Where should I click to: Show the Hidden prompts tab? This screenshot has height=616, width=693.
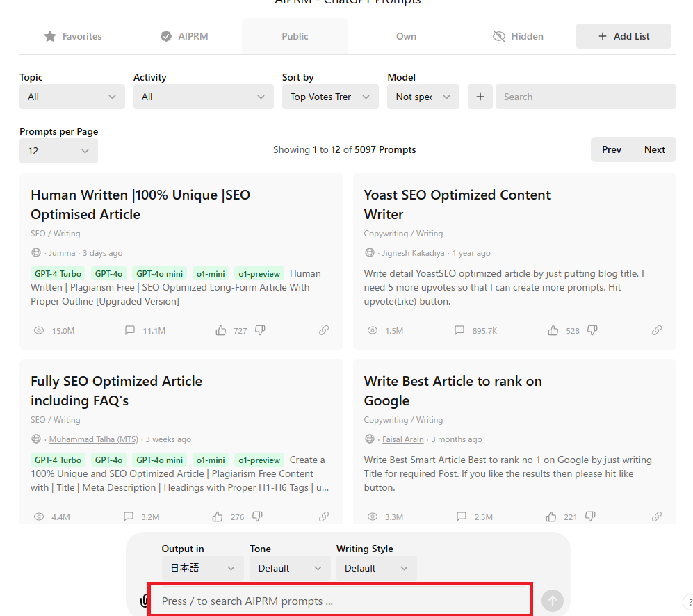click(518, 36)
